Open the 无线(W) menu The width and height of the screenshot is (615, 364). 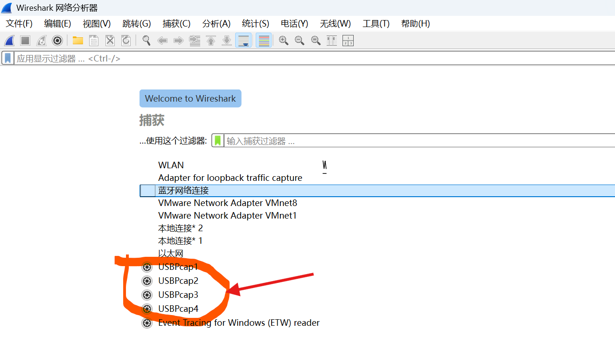coord(335,23)
